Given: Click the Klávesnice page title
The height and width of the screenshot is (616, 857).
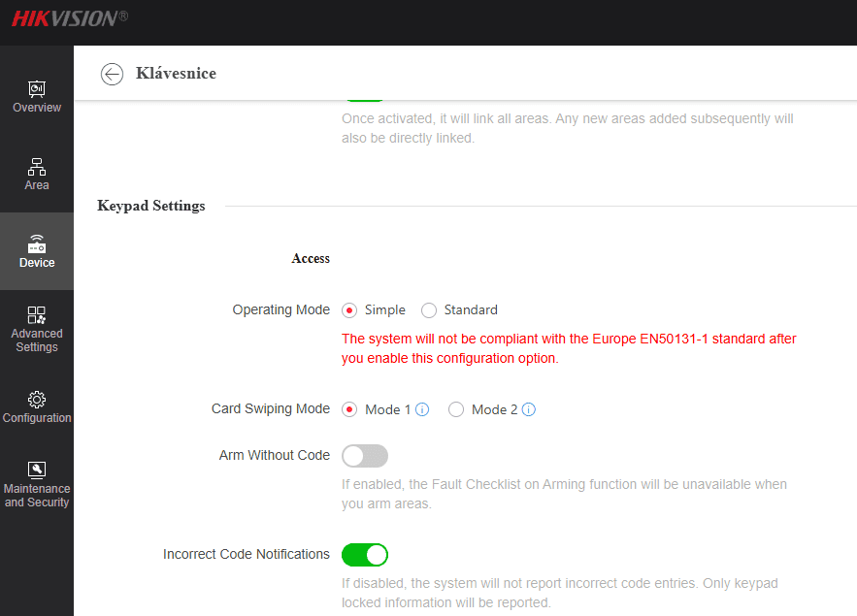Looking at the screenshot, I should tap(176, 73).
